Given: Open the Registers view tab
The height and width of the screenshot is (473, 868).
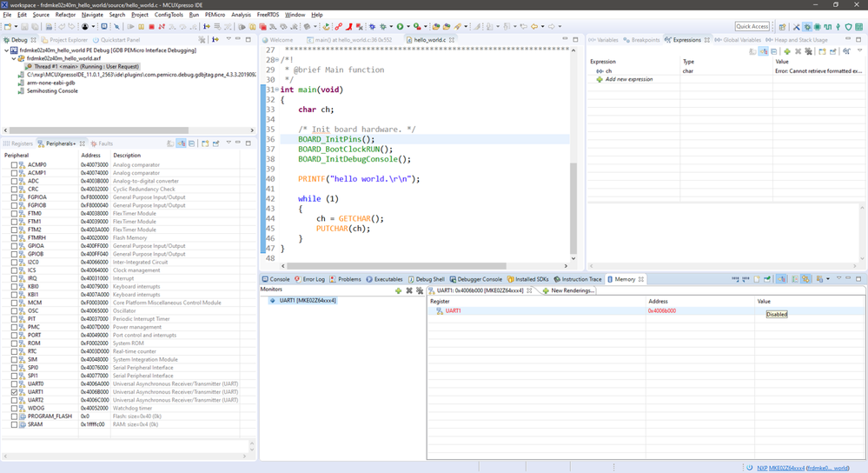Looking at the screenshot, I should 21,143.
